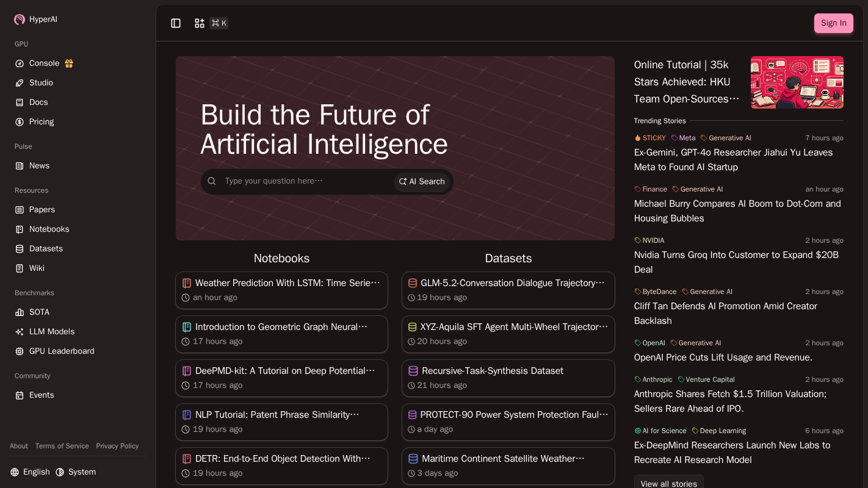Screen dimensions: 868x488
Task: Go to Studio in the sidebar
Action: [x=41, y=83]
